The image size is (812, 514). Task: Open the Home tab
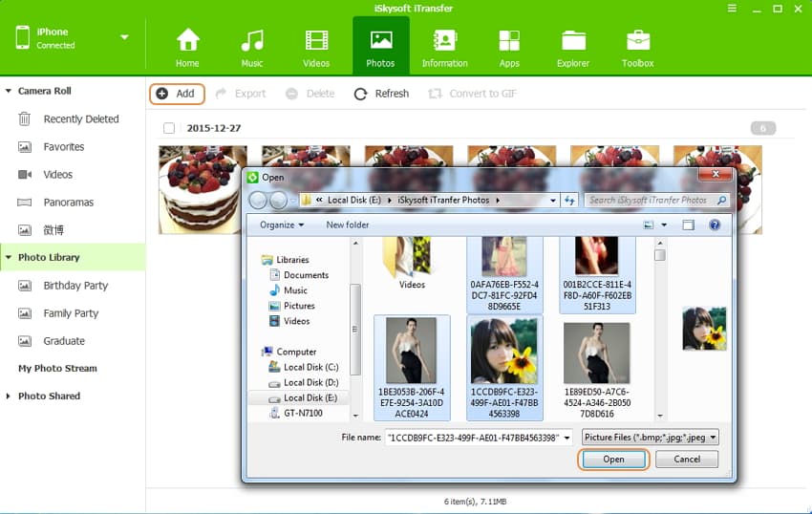(x=187, y=48)
